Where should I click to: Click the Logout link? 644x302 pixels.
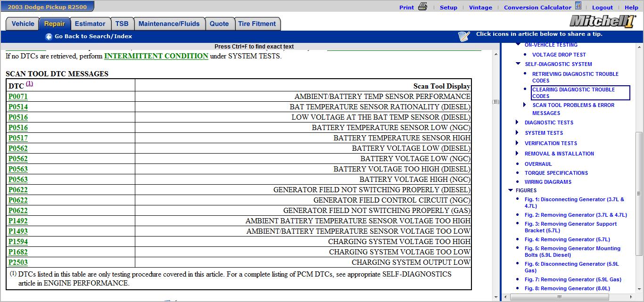603,8
